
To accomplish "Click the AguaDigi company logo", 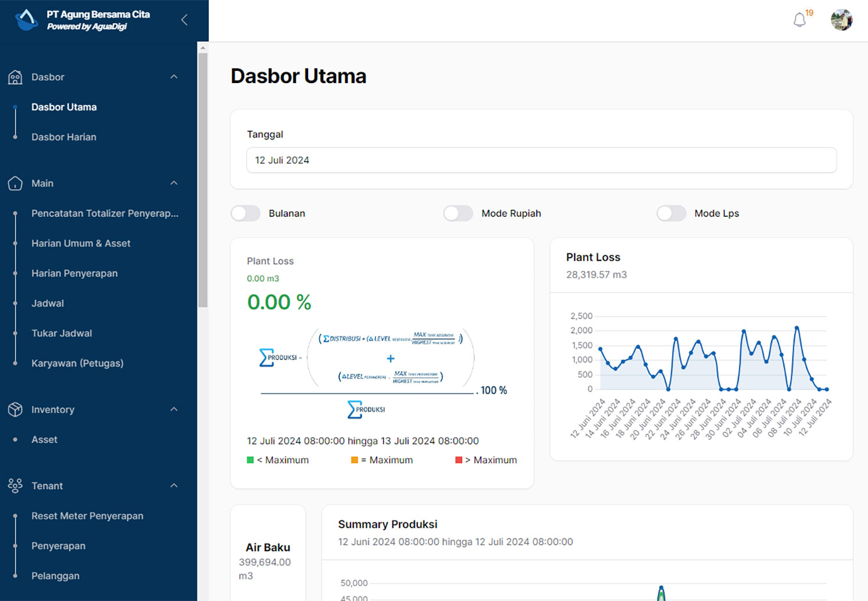I will (x=26, y=20).
